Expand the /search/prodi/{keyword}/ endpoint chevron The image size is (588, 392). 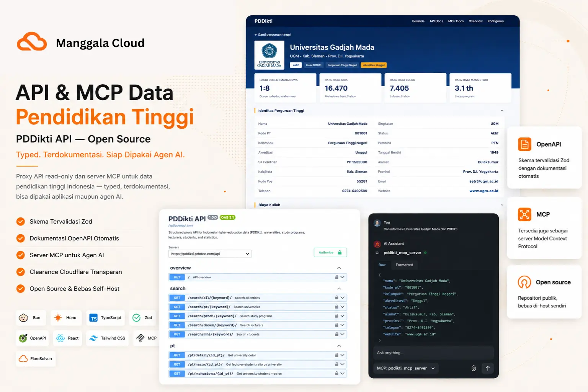[343, 316]
